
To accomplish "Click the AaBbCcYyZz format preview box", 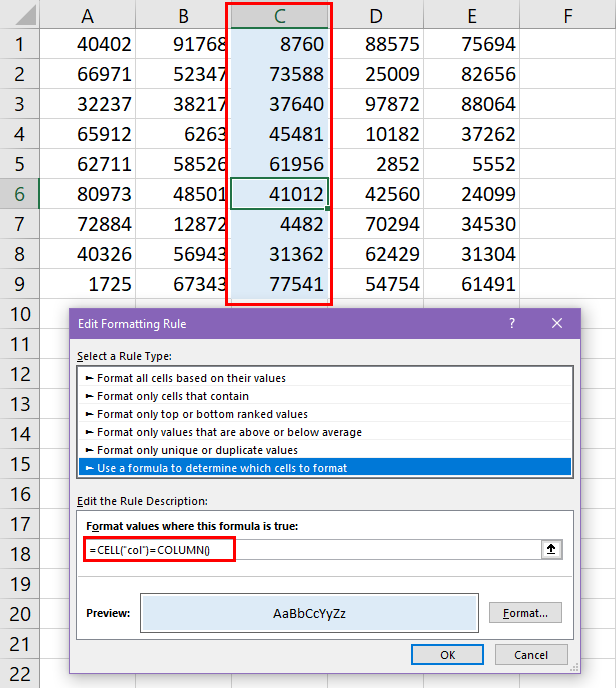I will point(309,613).
